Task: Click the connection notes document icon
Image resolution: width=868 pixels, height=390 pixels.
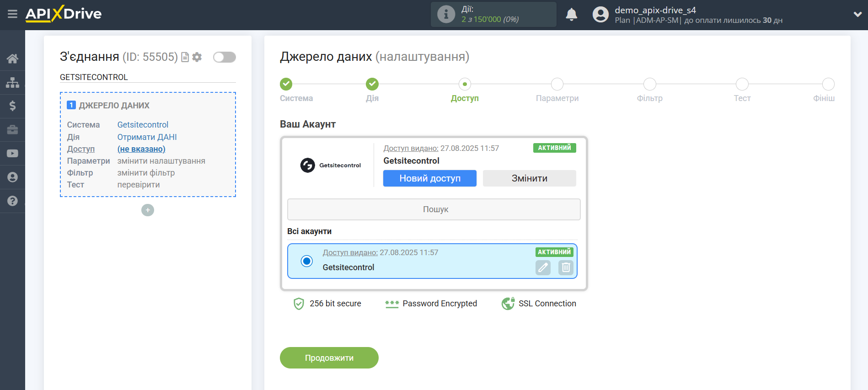Action: [185, 57]
